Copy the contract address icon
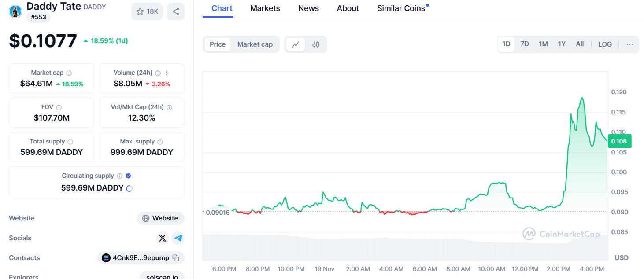Screen dimensions: 644x279 pos(176,258)
